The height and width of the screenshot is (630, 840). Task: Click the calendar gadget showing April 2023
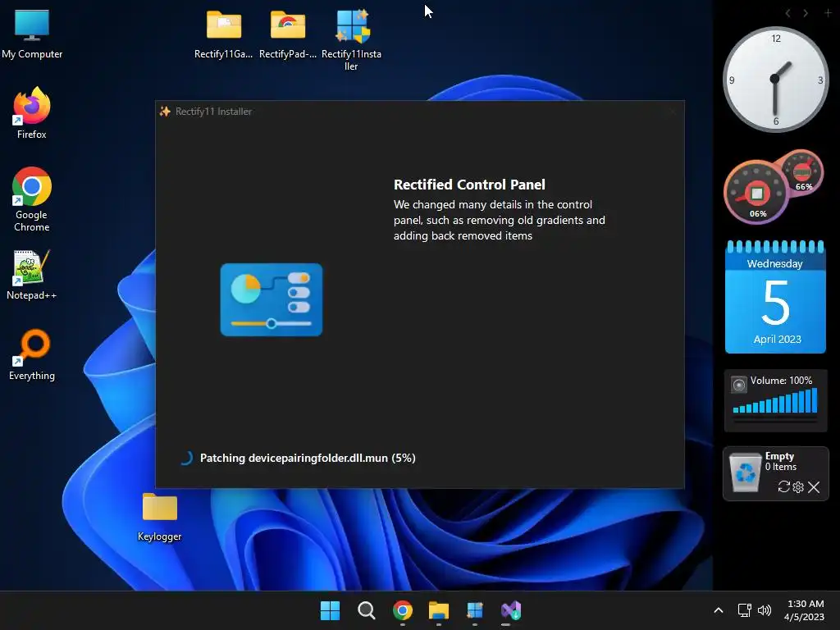click(775, 297)
